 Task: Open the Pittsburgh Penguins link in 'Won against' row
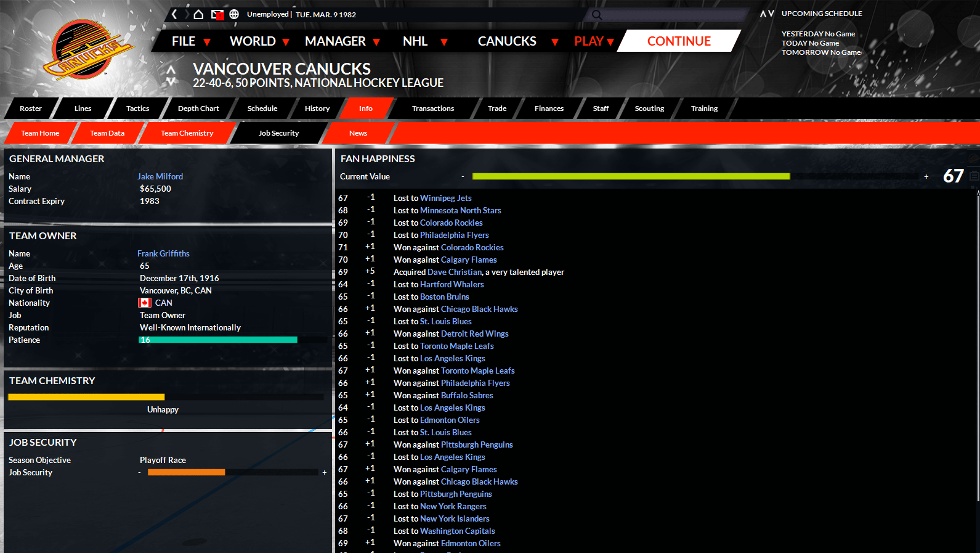[477, 444]
